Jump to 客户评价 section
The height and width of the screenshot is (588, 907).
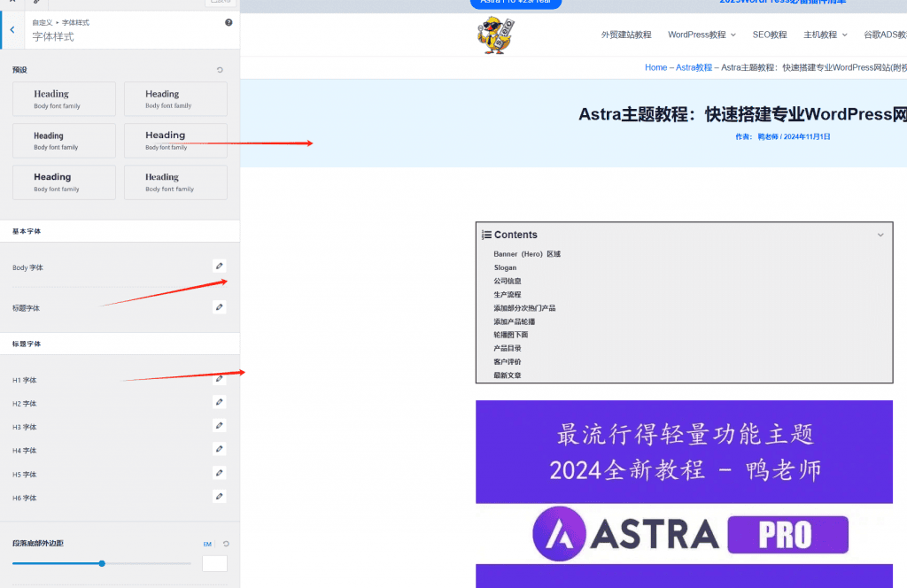tap(508, 362)
